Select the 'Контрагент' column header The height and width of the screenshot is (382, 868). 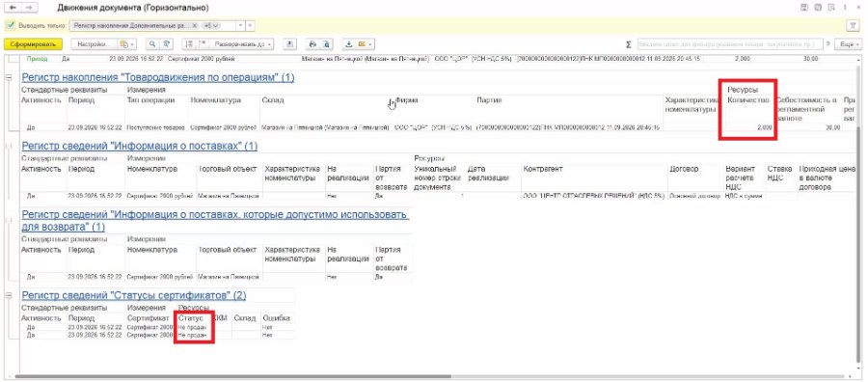(543, 169)
